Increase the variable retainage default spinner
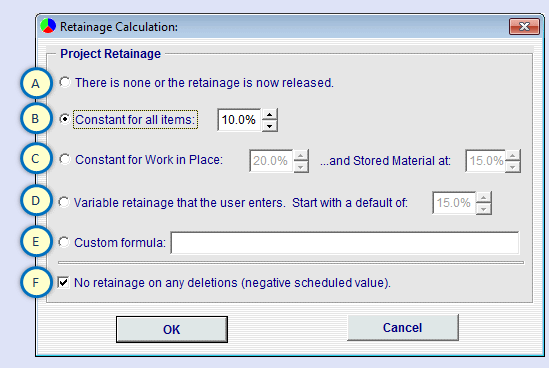The height and width of the screenshot is (368, 549). pyautogui.click(x=484, y=197)
